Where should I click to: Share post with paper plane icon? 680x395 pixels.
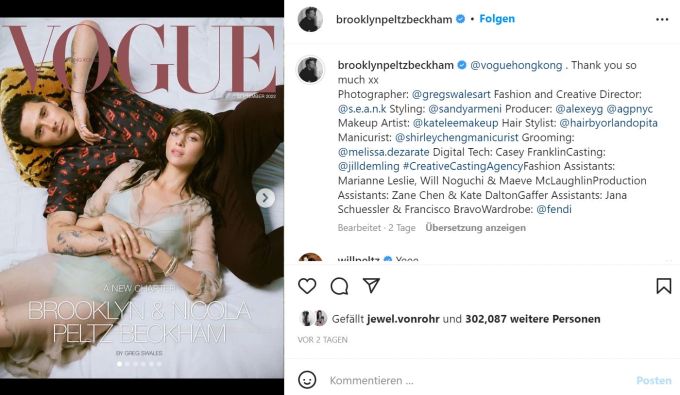click(372, 285)
